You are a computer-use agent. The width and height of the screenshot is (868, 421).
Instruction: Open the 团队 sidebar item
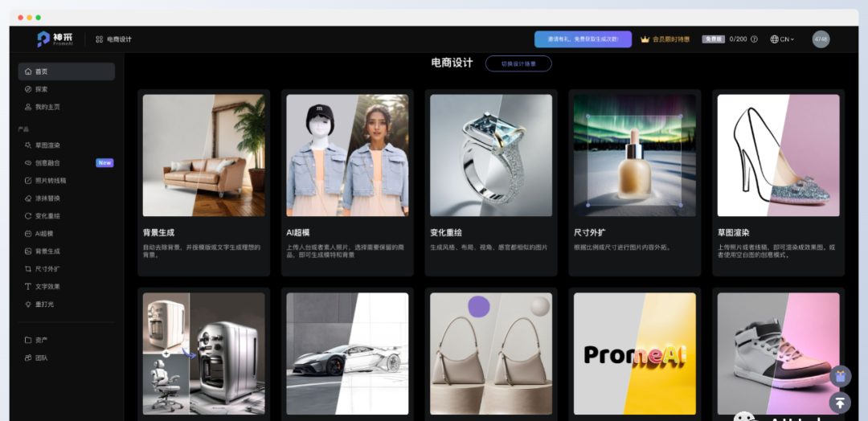click(x=40, y=358)
